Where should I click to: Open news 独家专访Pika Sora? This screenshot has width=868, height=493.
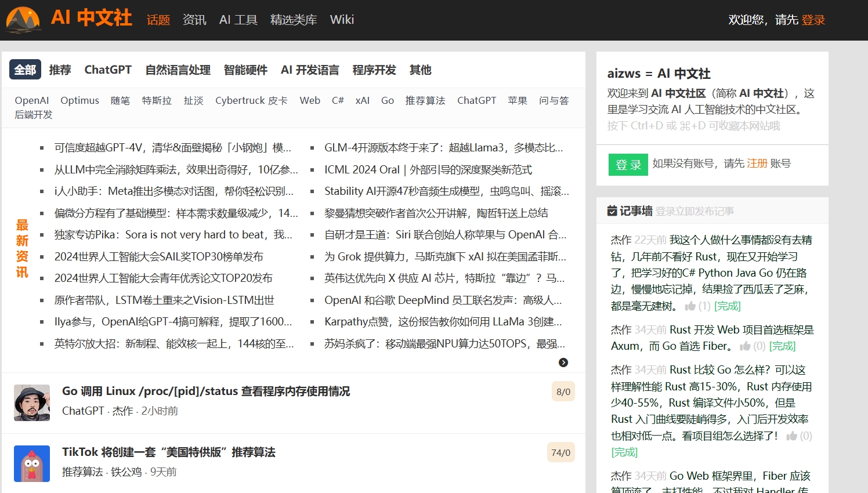(173, 235)
